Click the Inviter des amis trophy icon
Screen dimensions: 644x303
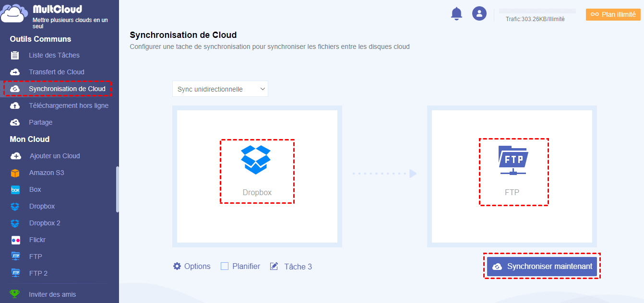15,294
